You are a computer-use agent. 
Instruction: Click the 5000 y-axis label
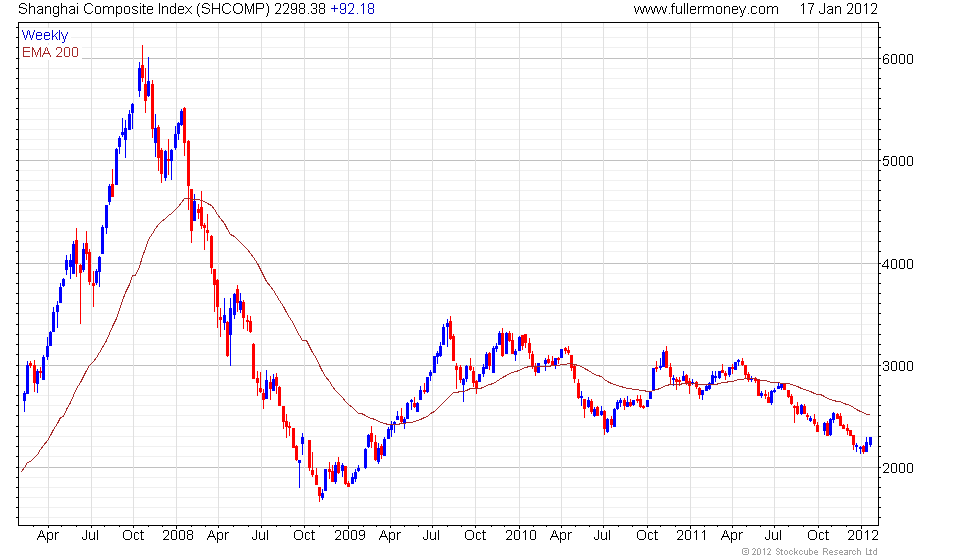click(x=898, y=162)
